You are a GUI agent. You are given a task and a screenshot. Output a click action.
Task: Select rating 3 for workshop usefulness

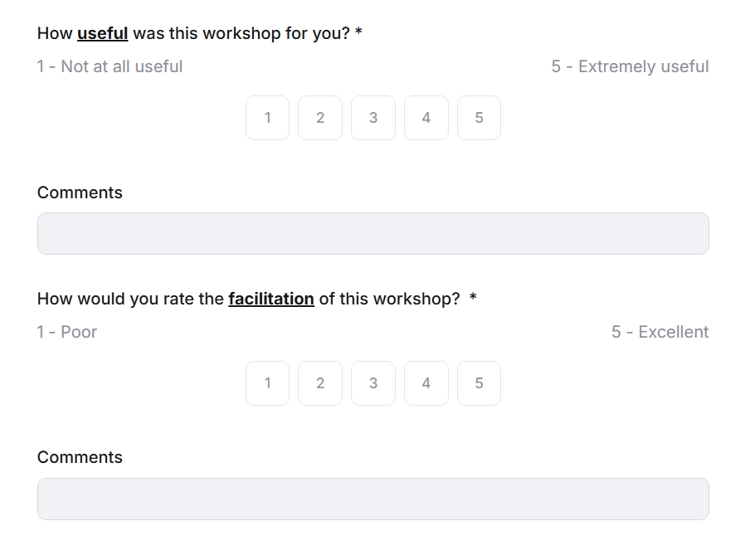pos(373,118)
